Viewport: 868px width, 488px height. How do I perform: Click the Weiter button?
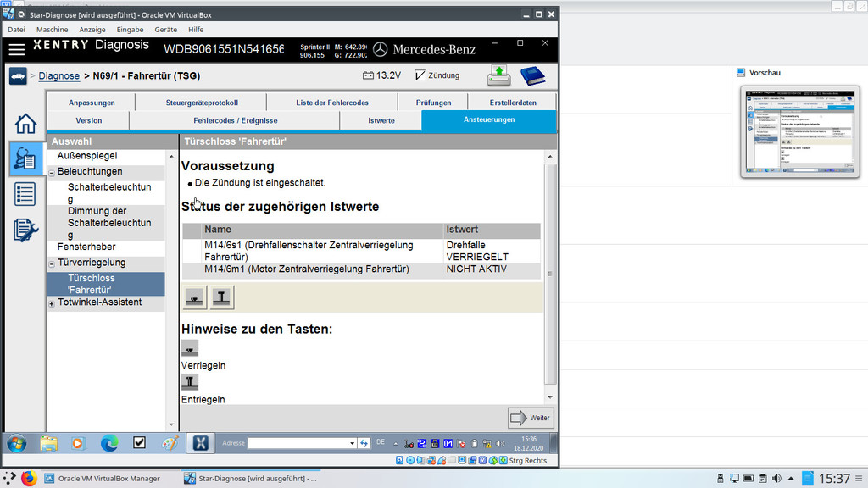[531, 418]
